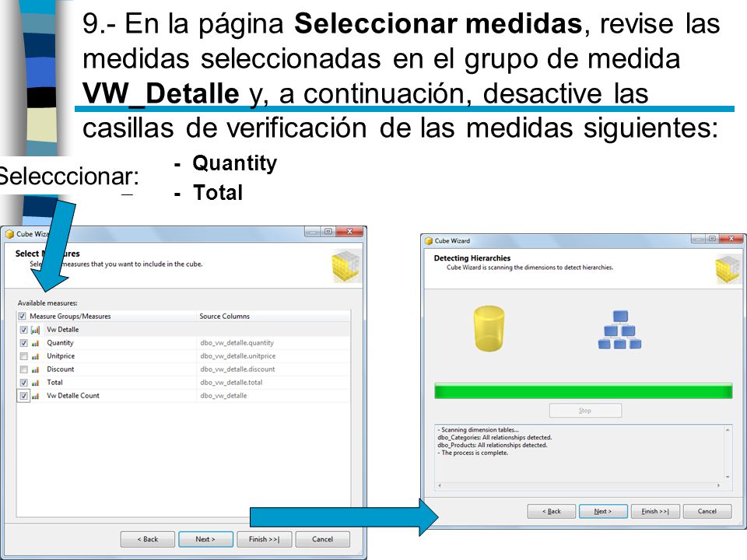747x560 pixels.
Task: Select the Vw Detalle Count row label
Action: [73, 396]
